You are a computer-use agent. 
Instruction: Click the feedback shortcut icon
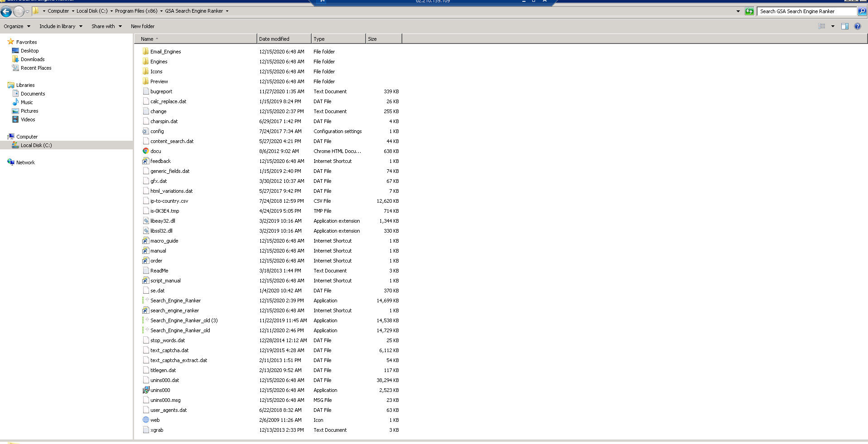(146, 161)
